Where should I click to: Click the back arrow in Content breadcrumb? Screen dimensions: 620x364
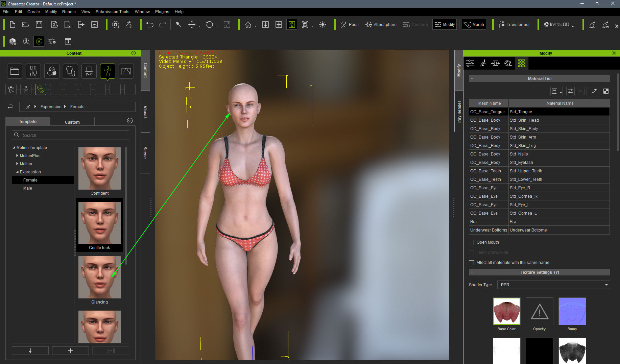(x=10, y=106)
